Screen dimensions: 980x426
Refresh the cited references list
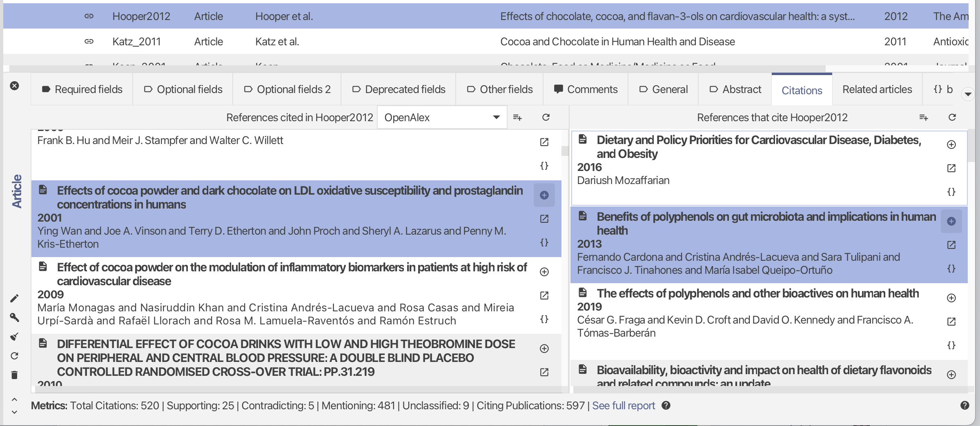point(546,118)
